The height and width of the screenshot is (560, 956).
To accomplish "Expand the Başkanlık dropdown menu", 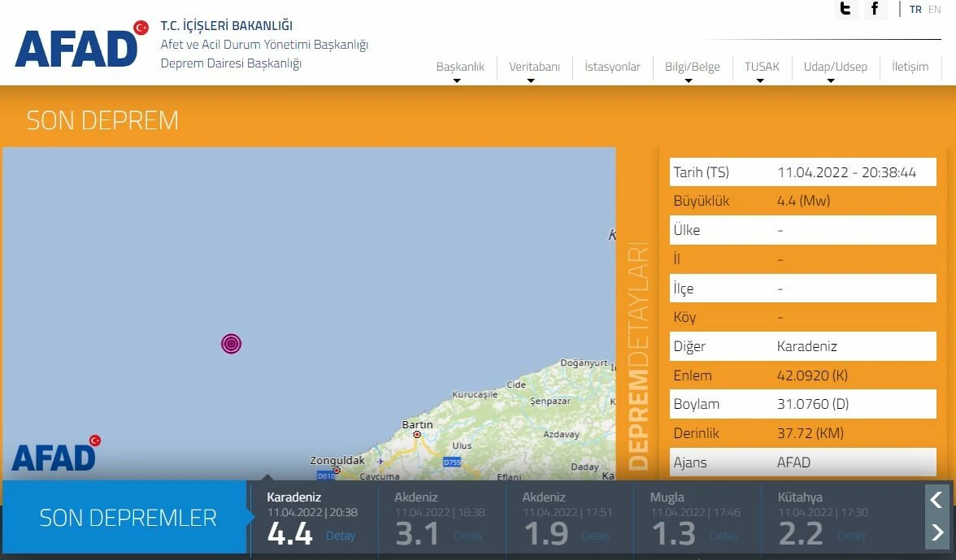I will tap(460, 67).
